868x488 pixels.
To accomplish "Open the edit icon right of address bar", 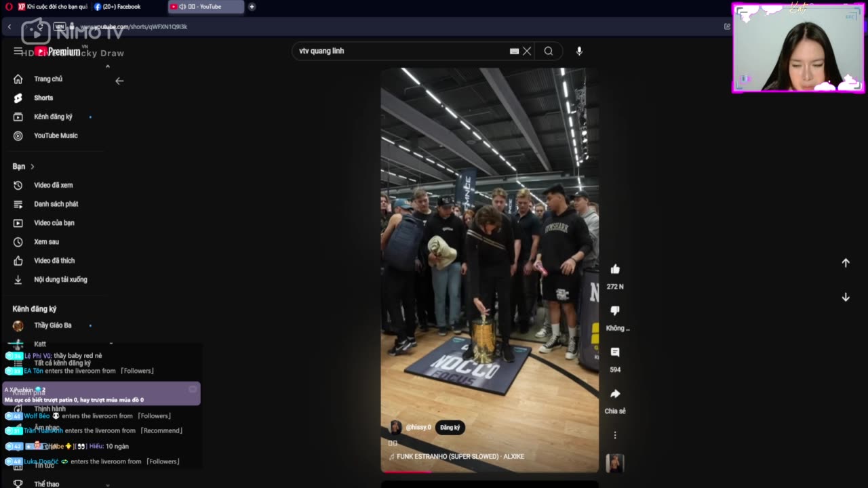I will click(x=727, y=26).
